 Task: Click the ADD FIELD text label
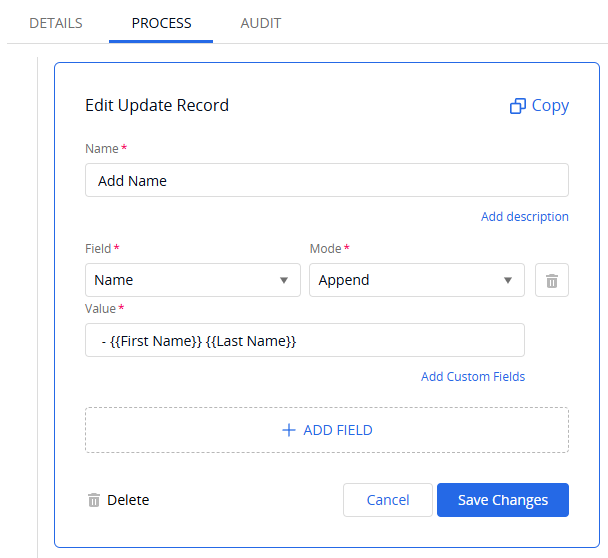coord(338,430)
